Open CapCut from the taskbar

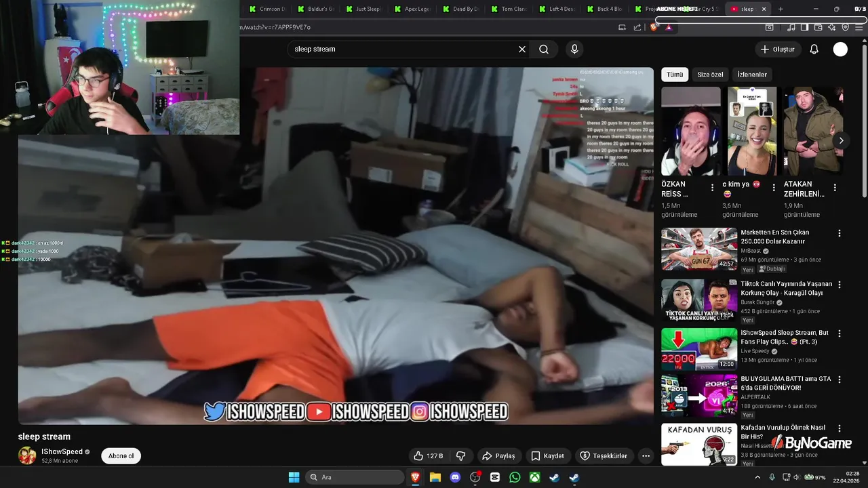tap(495, 477)
